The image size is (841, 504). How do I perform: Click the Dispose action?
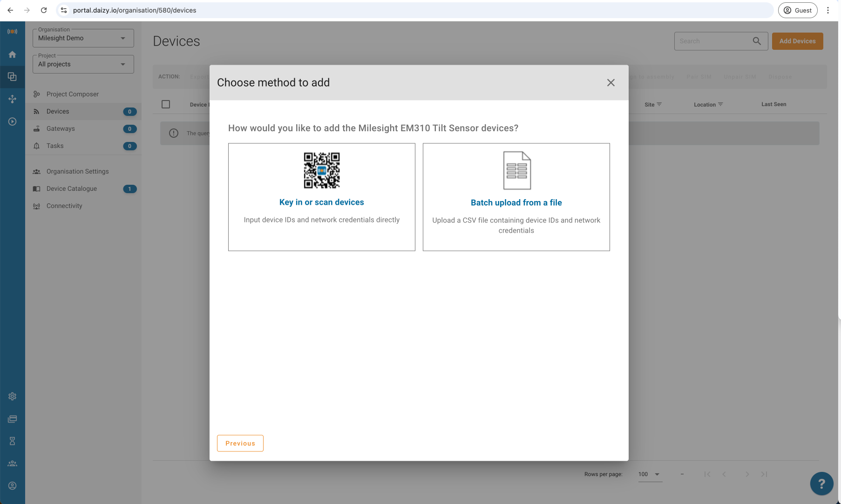pyautogui.click(x=780, y=77)
